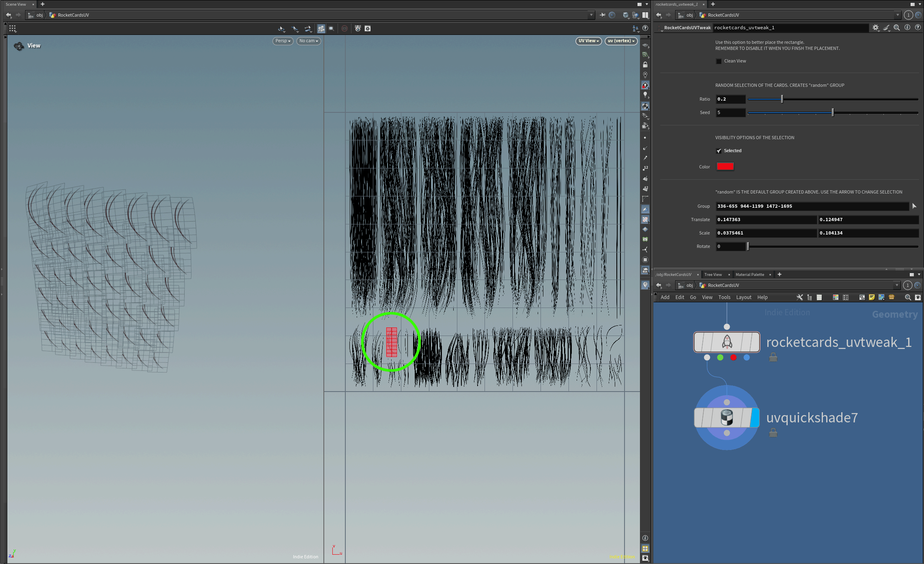Image resolution: width=924 pixels, height=564 pixels.
Task: Open the No cam camera dropdown
Action: coord(308,41)
